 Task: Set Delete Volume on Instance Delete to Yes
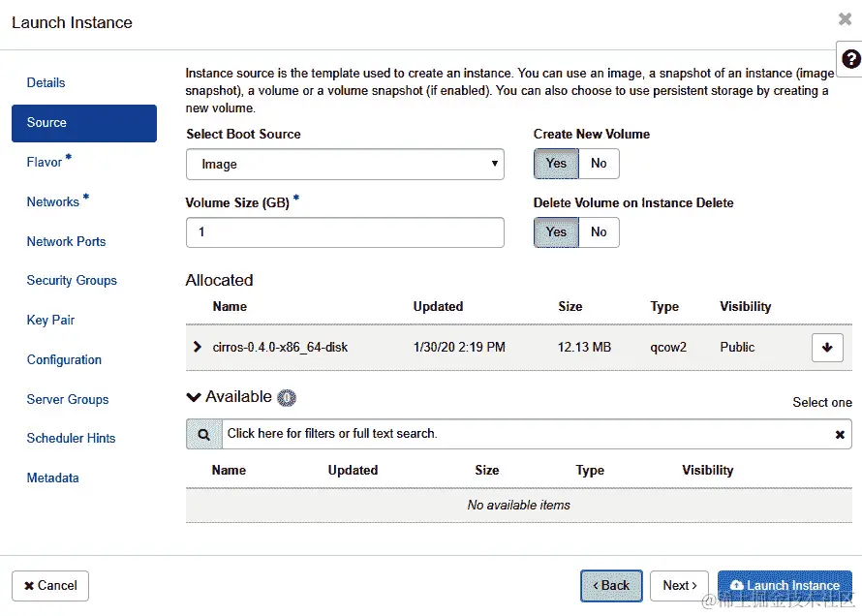point(556,231)
